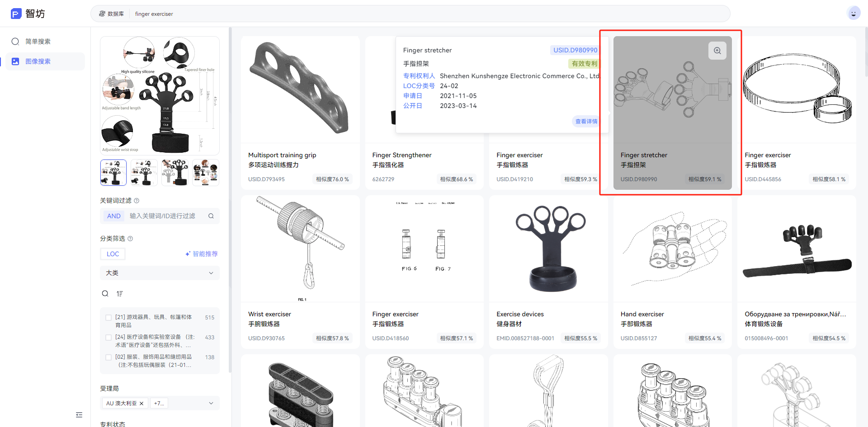The height and width of the screenshot is (427, 868).
Task: Collapse the left sidebar menu
Action: point(79,415)
